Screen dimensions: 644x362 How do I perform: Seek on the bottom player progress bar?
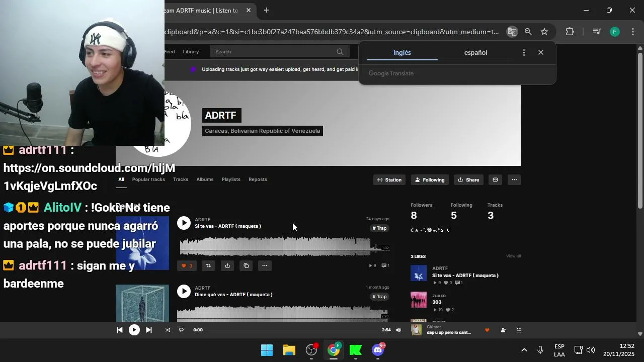point(292,330)
